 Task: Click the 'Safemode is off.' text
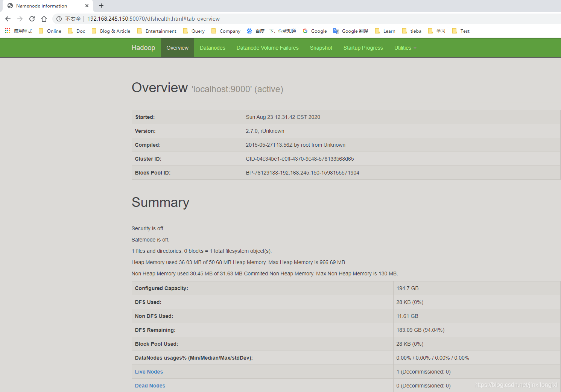[151, 240]
